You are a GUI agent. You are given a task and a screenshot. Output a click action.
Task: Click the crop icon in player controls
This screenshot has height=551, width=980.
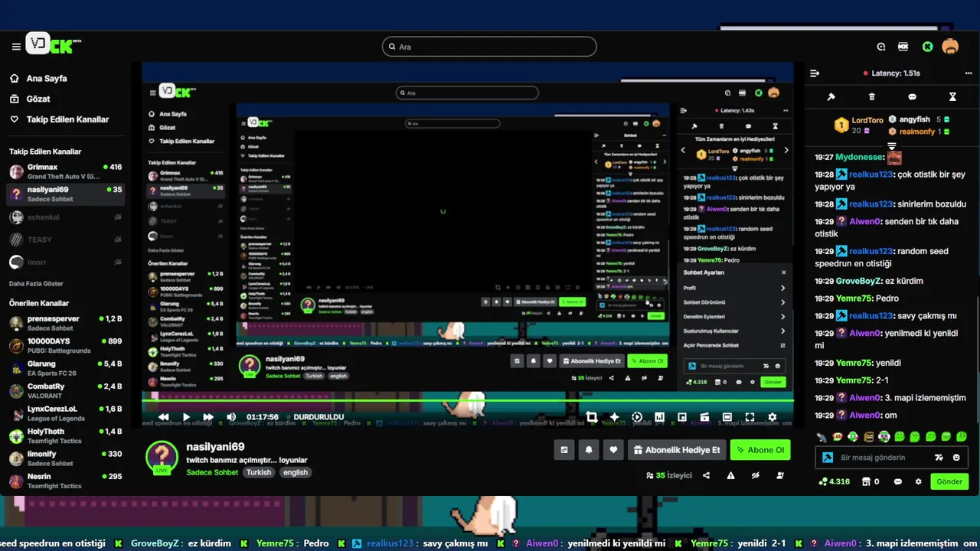click(592, 417)
